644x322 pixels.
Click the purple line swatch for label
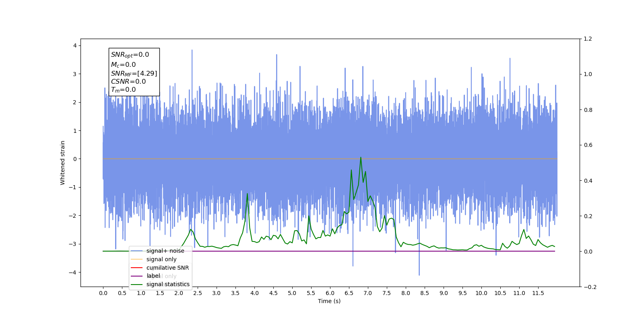[x=137, y=276]
